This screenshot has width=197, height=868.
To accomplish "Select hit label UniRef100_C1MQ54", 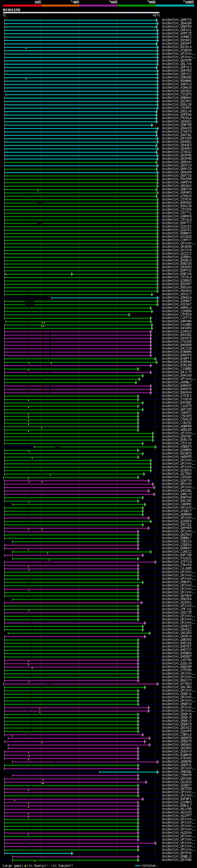I will pos(177,311).
